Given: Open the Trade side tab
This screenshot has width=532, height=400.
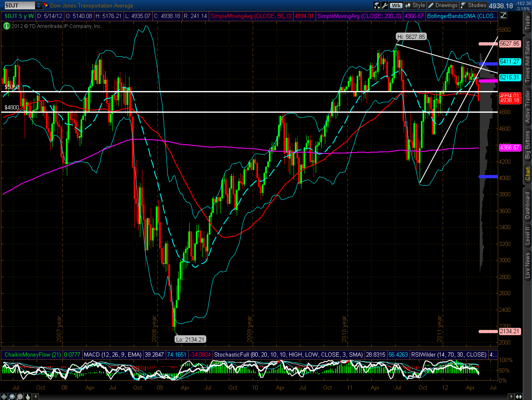Looking at the screenshot, I should coord(527,23).
